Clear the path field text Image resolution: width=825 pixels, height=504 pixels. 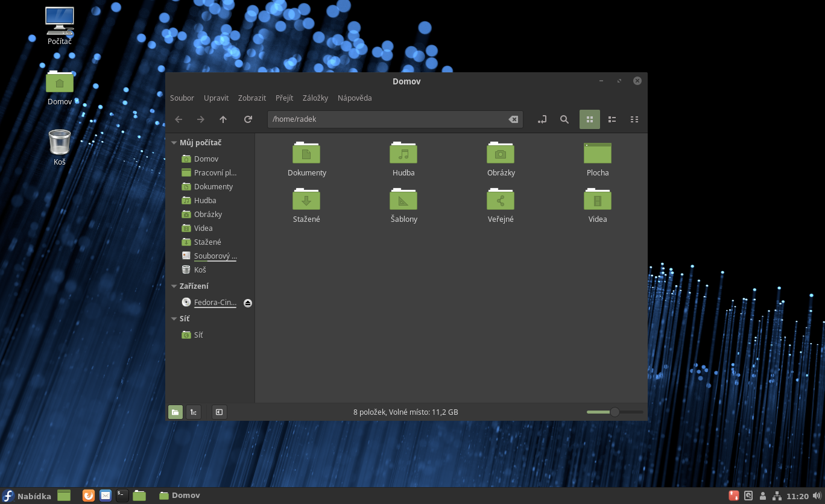513,119
